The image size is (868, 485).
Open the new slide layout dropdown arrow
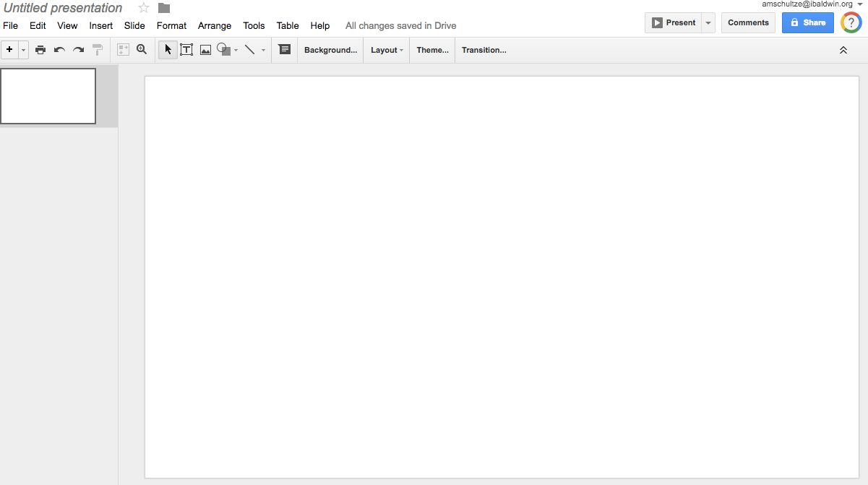(x=23, y=50)
